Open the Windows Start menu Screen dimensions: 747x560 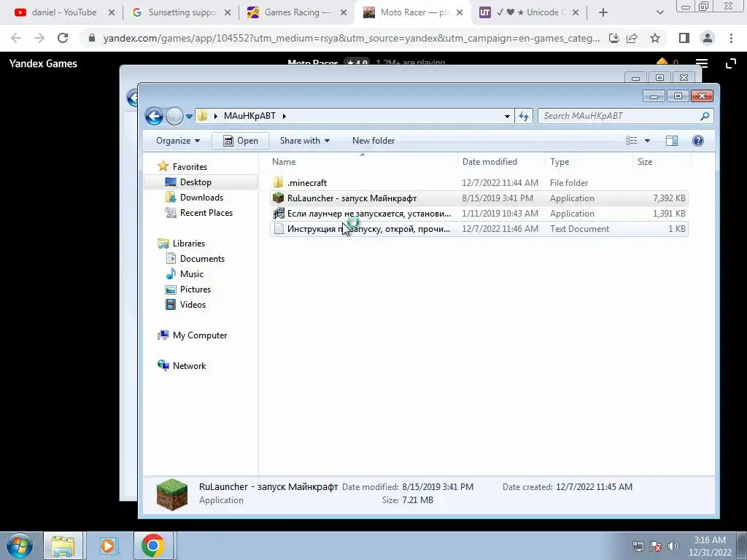20,545
